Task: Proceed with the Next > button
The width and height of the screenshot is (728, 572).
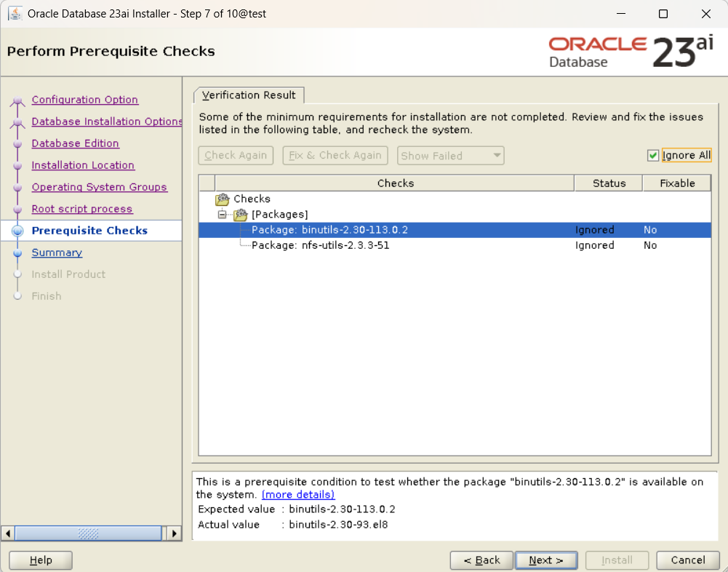Action: [x=546, y=560]
